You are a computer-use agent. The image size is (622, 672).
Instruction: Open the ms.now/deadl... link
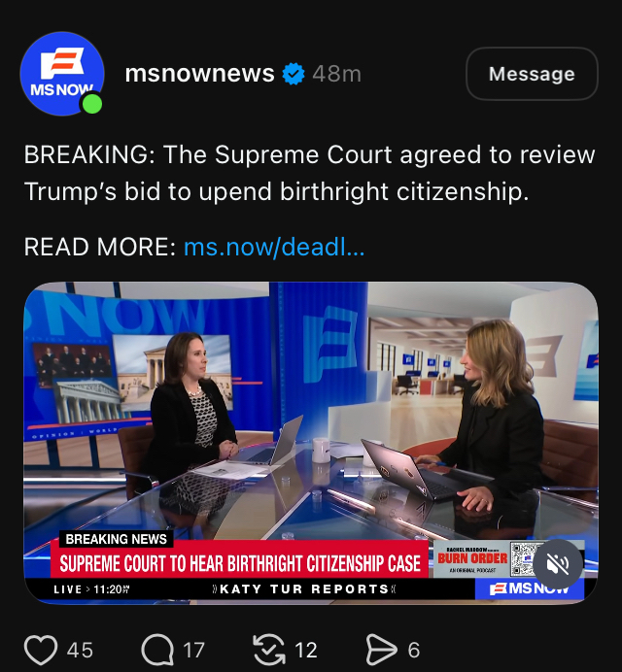[274, 248]
